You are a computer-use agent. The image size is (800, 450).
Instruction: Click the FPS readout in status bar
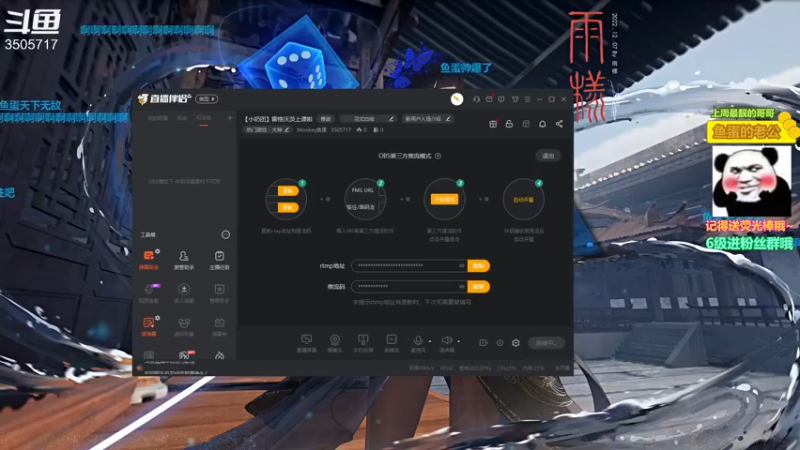coord(446,368)
